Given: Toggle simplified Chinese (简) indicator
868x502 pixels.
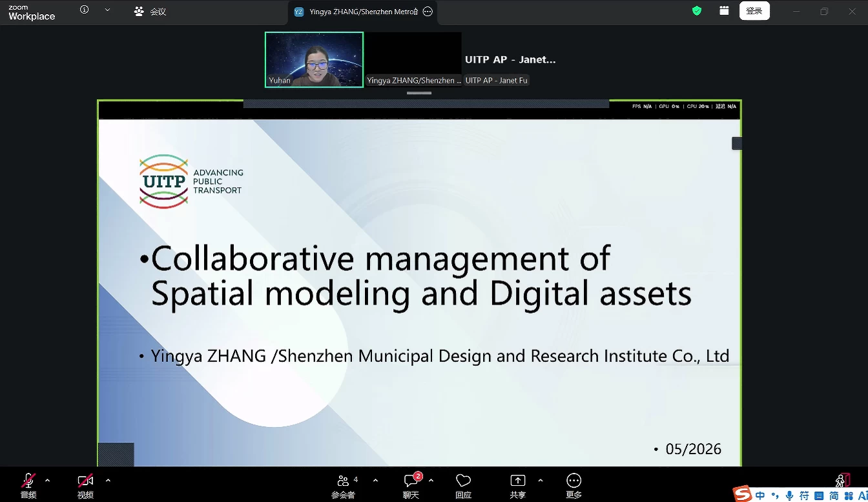Looking at the screenshot, I should (x=834, y=496).
